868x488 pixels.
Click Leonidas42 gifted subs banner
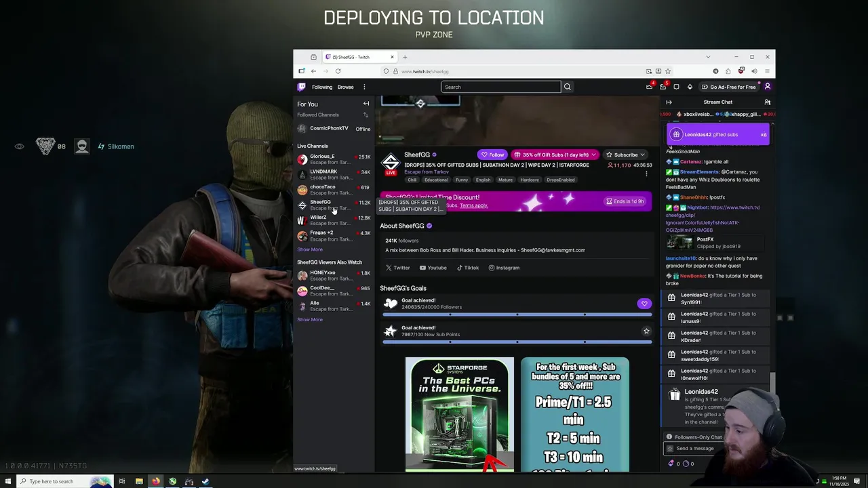pyautogui.click(x=718, y=134)
